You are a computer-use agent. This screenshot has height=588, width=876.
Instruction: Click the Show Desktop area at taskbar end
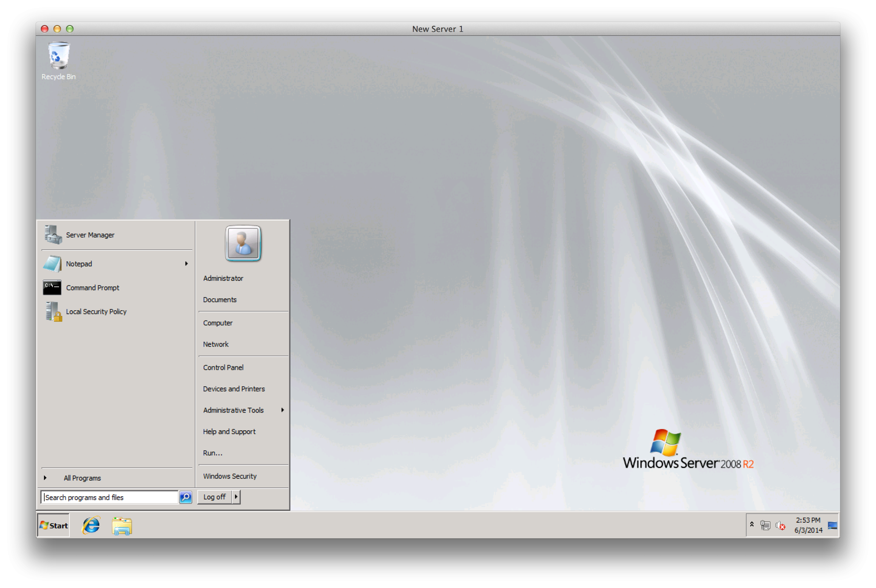(834, 525)
